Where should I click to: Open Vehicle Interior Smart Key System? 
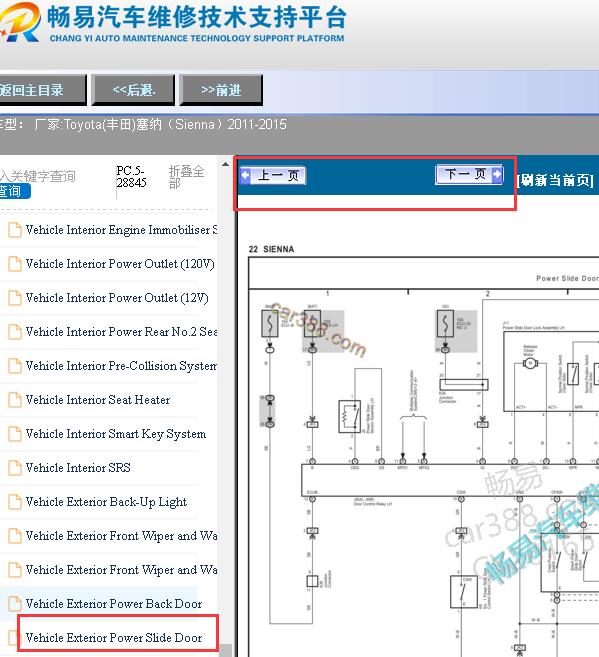tap(116, 434)
